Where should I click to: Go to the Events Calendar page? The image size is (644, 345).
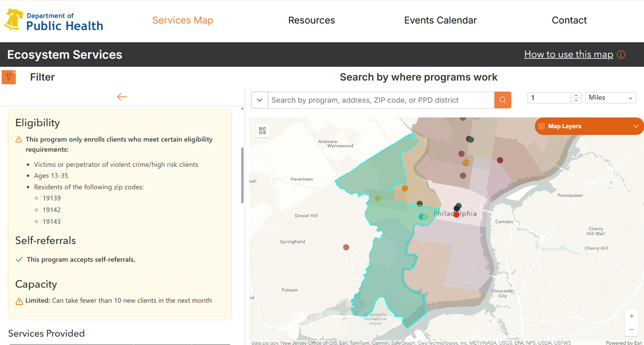point(440,21)
